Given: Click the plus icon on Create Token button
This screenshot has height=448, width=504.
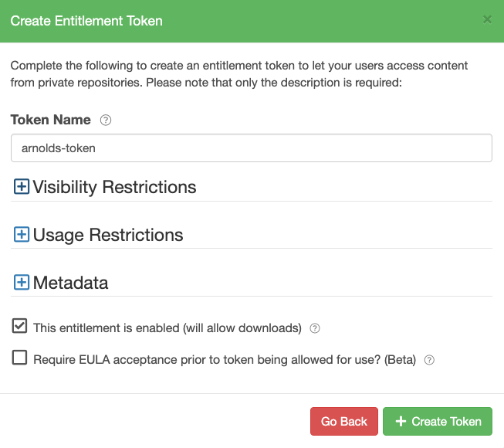Looking at the screenshot, I should coord(401,422).
